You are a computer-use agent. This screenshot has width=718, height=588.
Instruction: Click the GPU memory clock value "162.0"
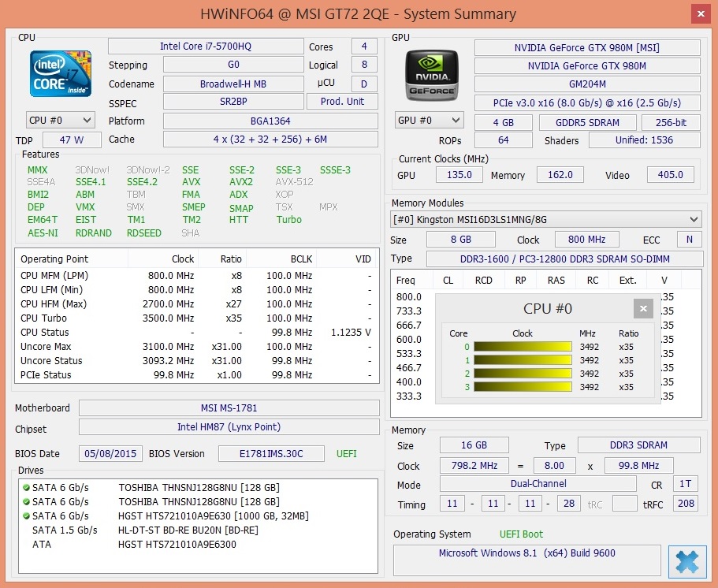click(x=560, y=174)
